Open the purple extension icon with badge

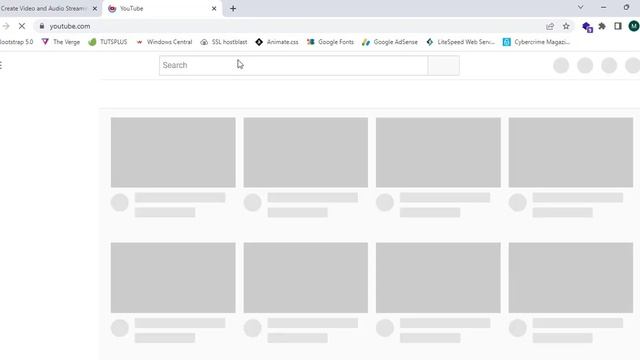(x=587, y=27)
